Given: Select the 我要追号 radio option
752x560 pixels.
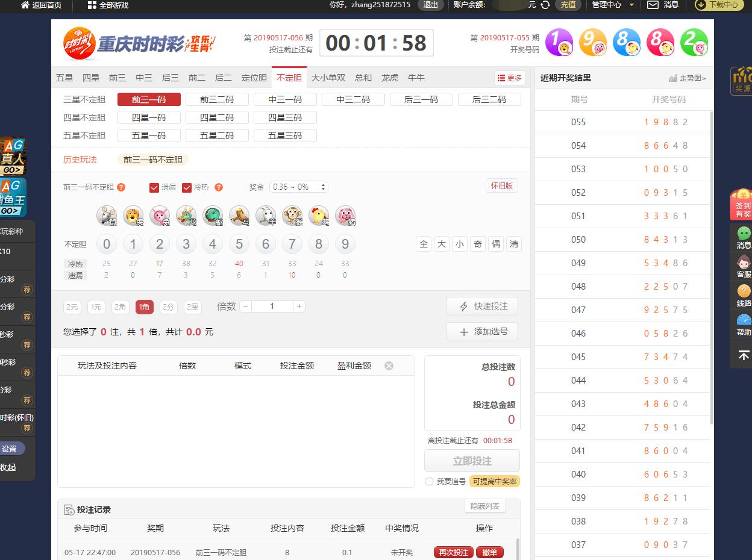Looking at the screenshot, I should click(429, 482).
